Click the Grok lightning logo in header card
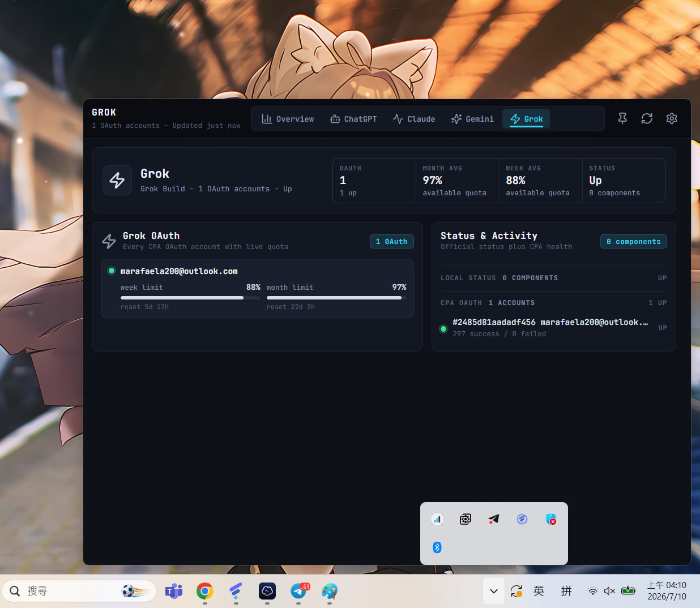This screenshot has width=700, height=608. click(117, 181)
